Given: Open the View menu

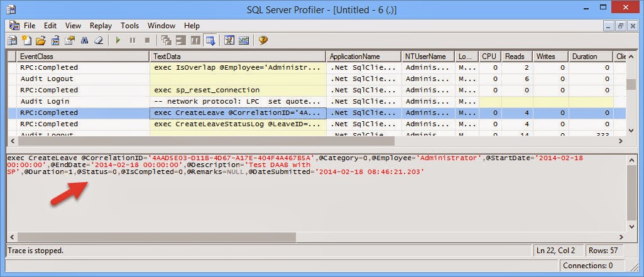Looking at the screenshot, I should [x=73, y=26].
